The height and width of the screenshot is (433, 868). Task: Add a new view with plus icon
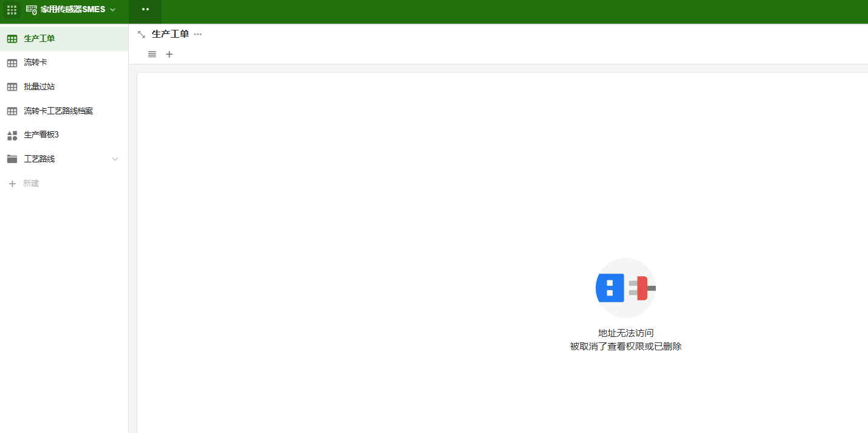[170, 54]
